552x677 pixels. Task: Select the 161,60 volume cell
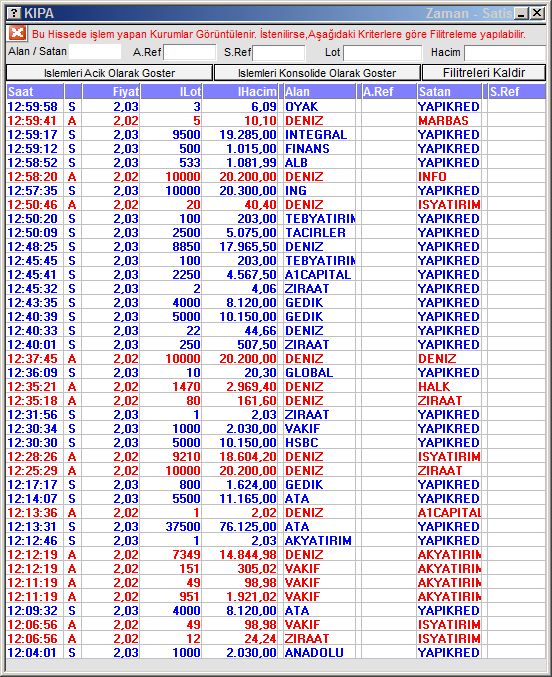pyautogui.click(x=240, y=401)
